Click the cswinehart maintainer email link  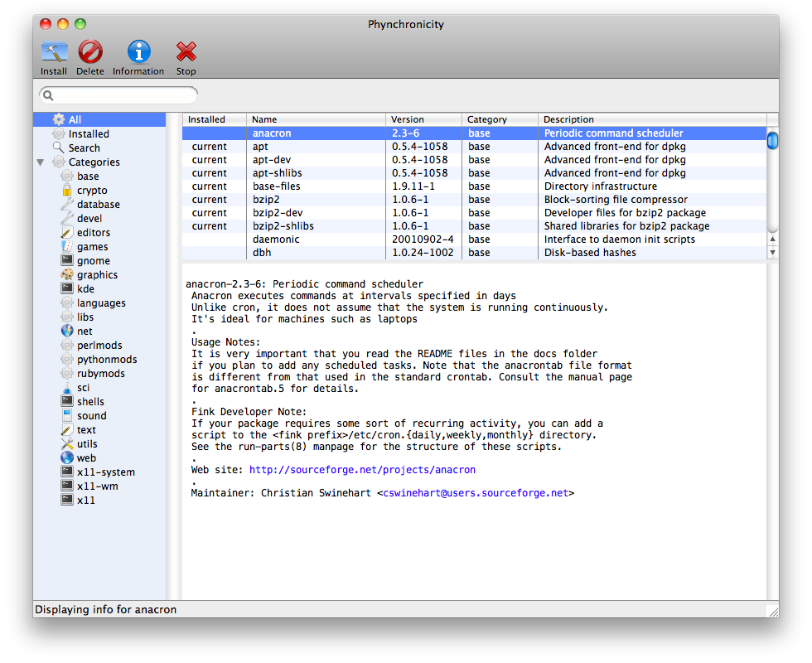[476, 493]
